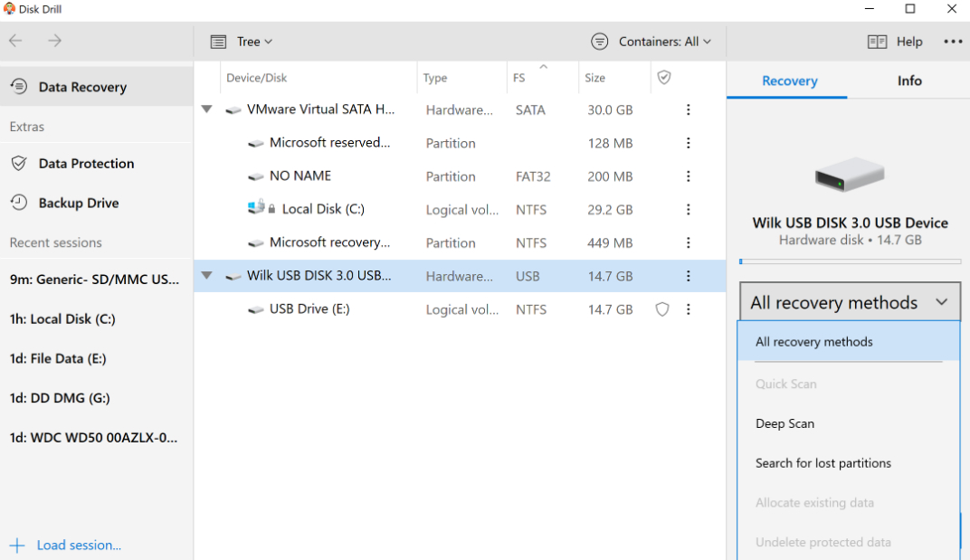Open the kebab menu for Wilk USB DISK row

point(689,276)
